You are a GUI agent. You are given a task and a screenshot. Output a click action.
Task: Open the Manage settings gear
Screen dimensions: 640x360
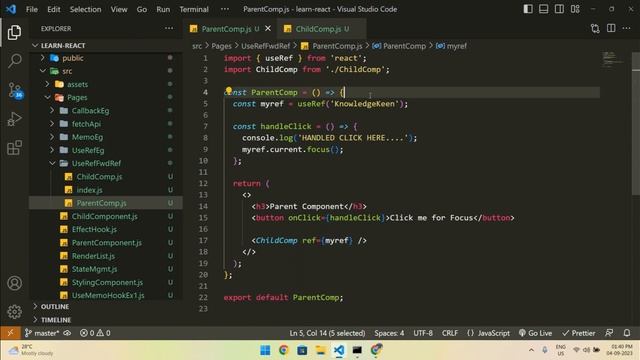pyautogui.click(x=14, y=311)
